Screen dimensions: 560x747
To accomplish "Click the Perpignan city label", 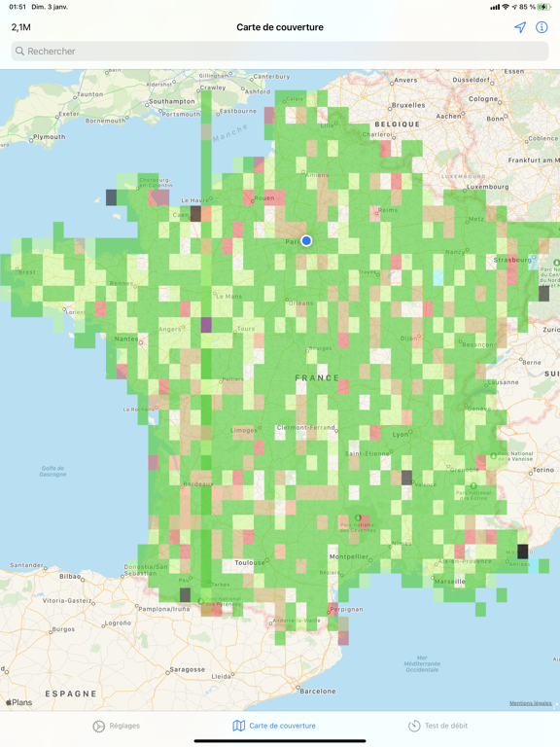I will point(347,609).
